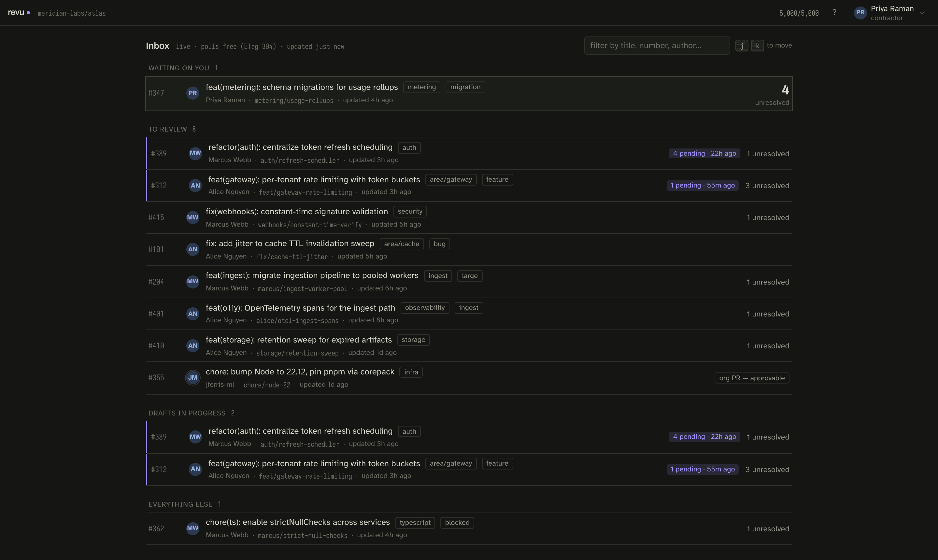Open meridian-labs/atlas repository link

(72, 13)
